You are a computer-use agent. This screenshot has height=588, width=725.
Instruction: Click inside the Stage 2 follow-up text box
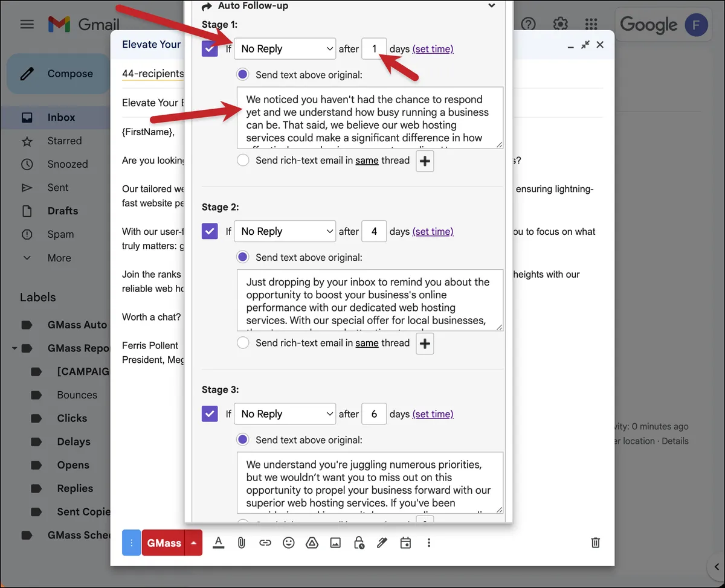(370, 300)
